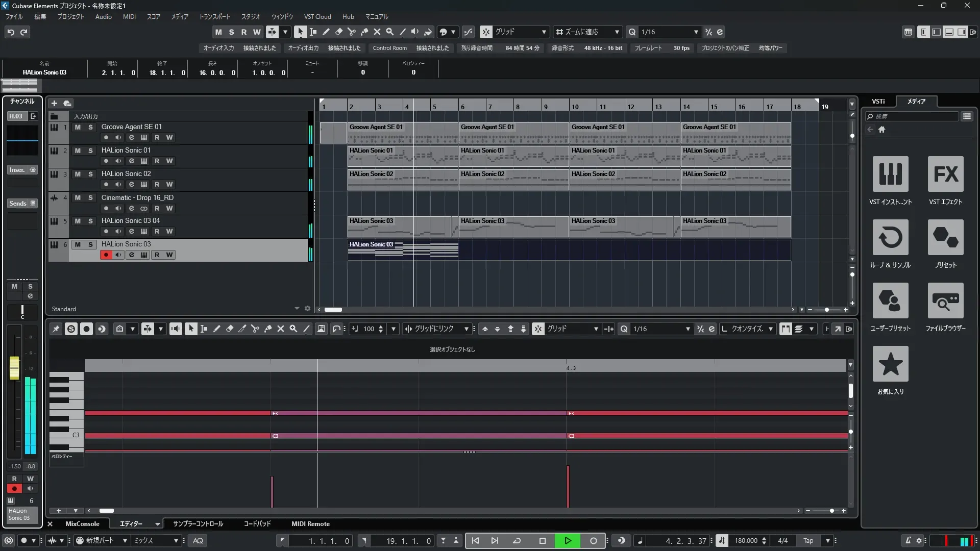Image resolution: width=980 pixels, height=551 pixels.
Task: Select the Eraser tool in top toolbar
Action: (338, 32)
